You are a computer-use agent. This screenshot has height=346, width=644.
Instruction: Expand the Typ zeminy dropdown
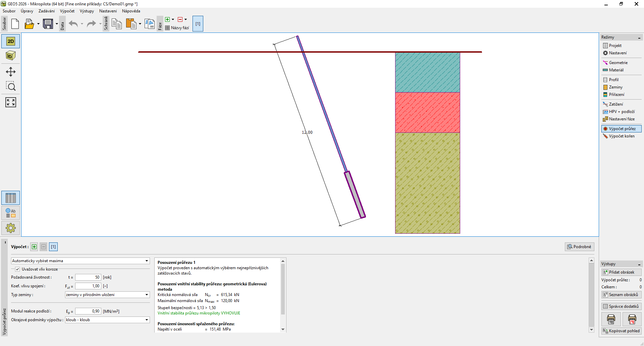(x=107, y=295)
